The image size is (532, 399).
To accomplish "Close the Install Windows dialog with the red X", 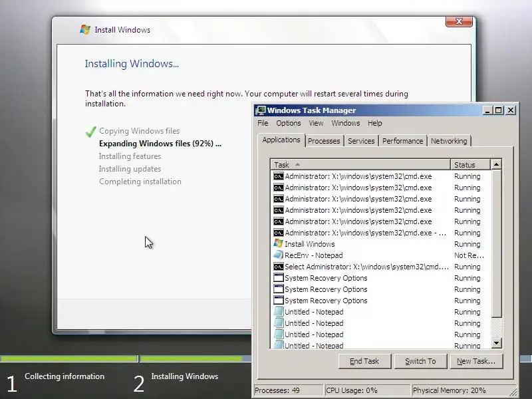I will 459,21.
